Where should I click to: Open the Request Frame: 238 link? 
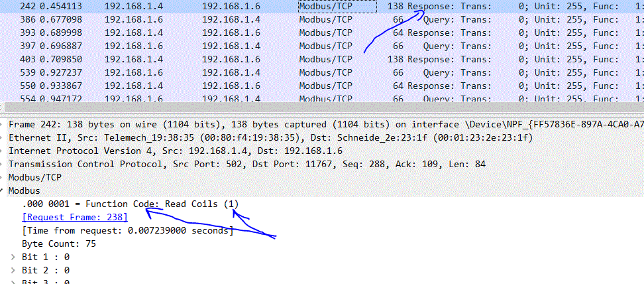(x=75, y=217)
